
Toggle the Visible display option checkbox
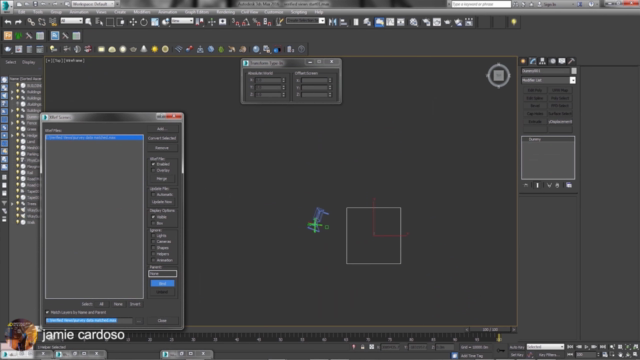[153, 217]
